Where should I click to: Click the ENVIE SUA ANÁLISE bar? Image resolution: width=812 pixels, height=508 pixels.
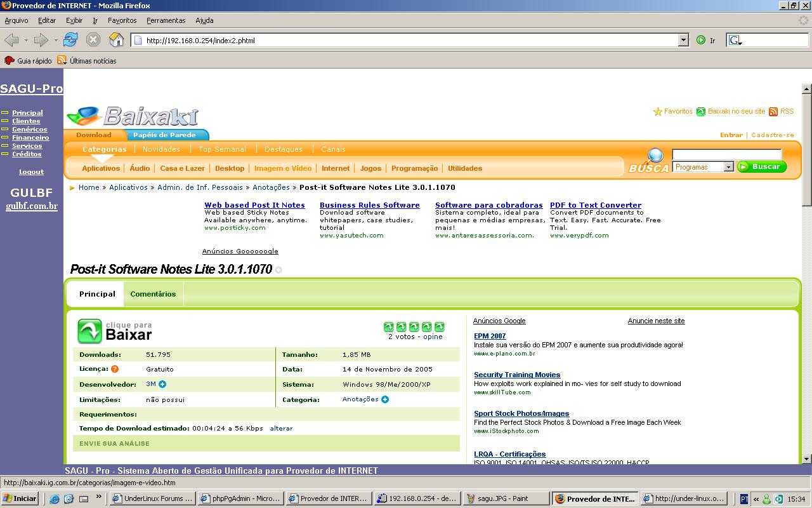click(x=266, y=443)
